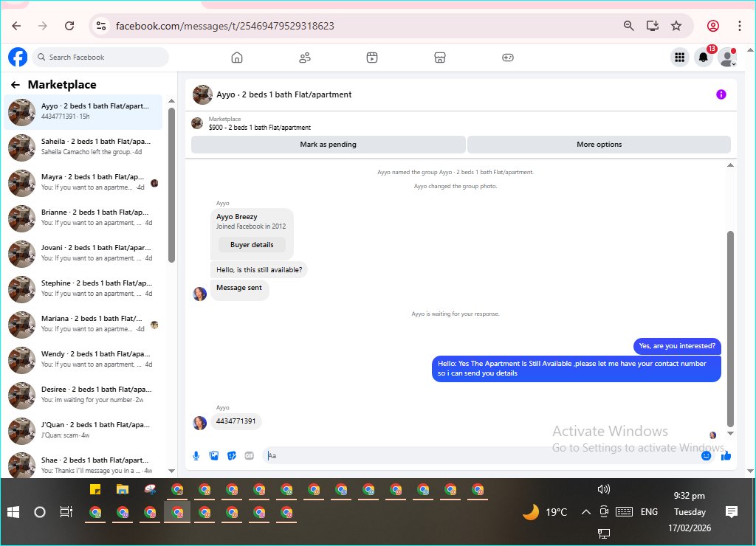Open Buyer details for Ayyo Breezy
The image size is (756, 546).
[252, 245]
